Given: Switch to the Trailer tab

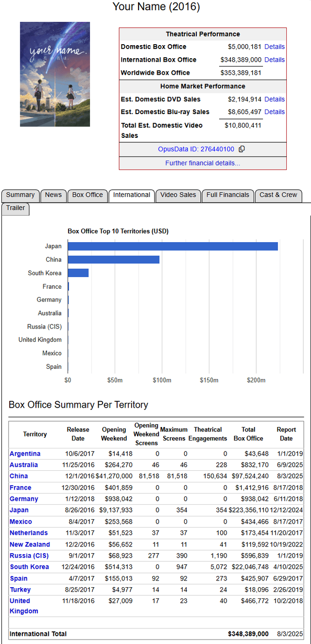Looking at the screenshot, I should [16, 208].
